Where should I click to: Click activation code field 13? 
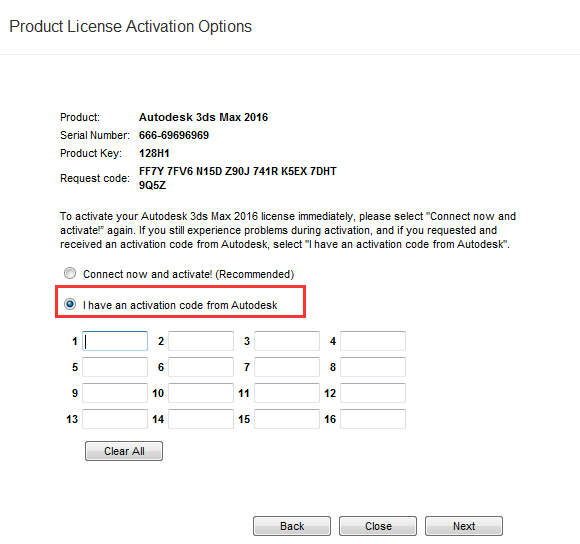click(115, 419)
